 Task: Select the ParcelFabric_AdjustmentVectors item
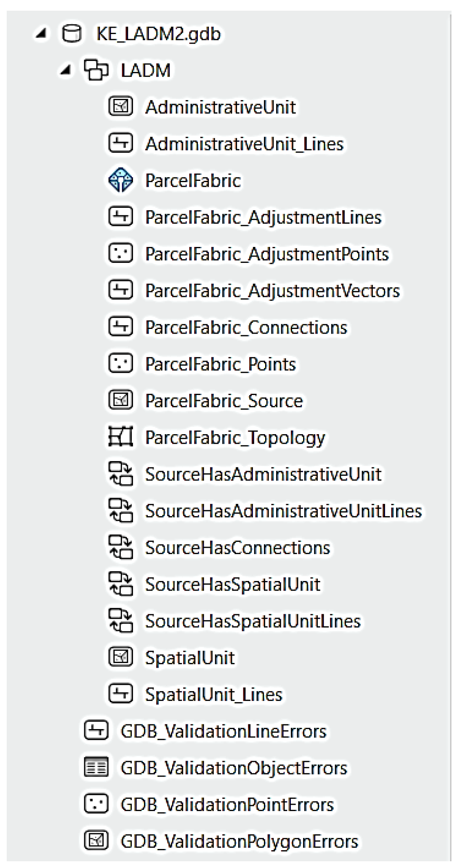(x=272, y=291)
